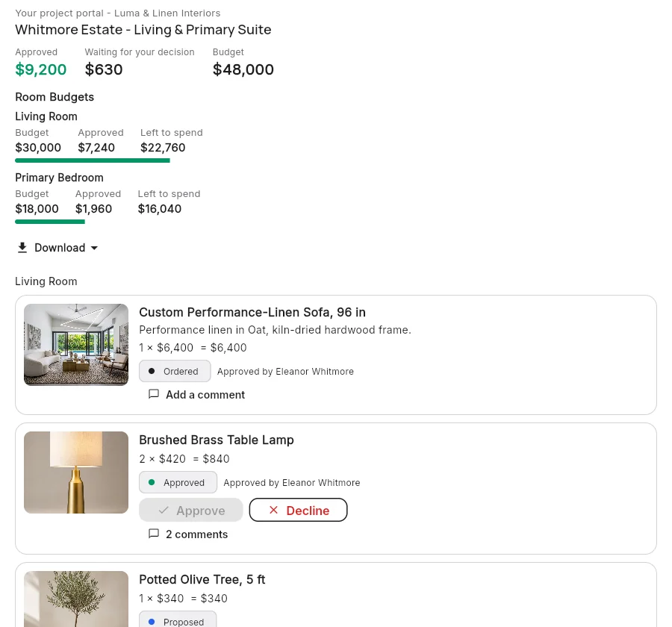Open the 2 comments on lamp
The width and height of the screenshot is (672, 627).
[x=187, y=534]
